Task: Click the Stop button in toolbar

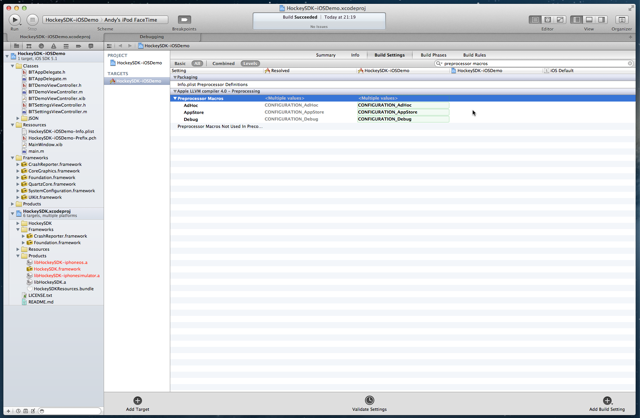Action: point(32,20)
